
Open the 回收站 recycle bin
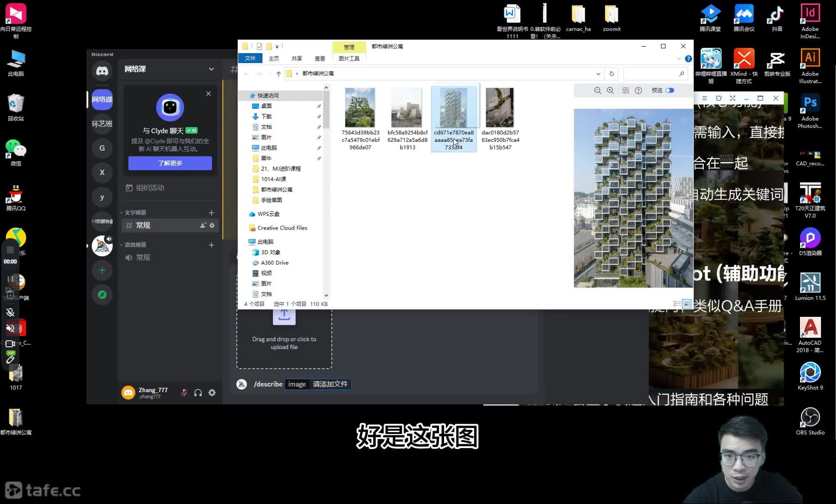(x=15, y=107)
